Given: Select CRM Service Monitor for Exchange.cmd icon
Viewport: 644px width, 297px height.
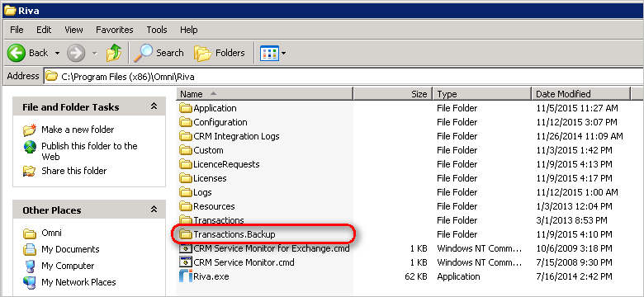Looking at the screenshot, I should tap(186, 248).
